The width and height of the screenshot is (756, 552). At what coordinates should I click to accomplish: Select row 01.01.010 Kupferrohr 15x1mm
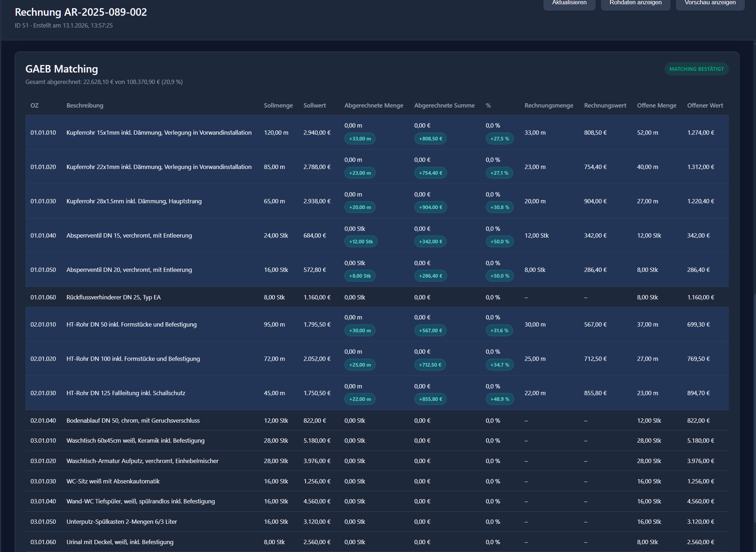159,133
